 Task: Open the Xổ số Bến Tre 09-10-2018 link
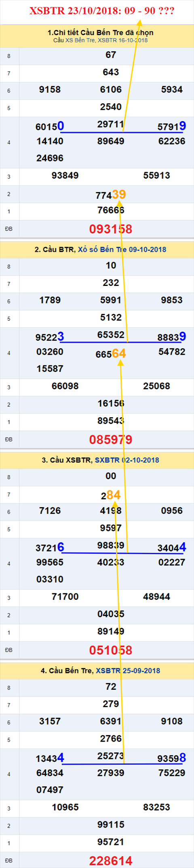122,250
